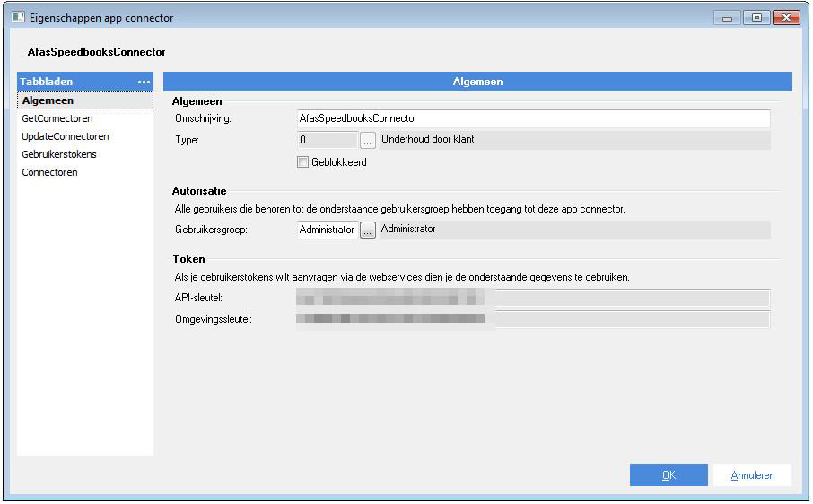Click the bold Algemeen section heading
The height and width of the screenshot is (504, 813).
pyautogui.click(x=197, y=101)
